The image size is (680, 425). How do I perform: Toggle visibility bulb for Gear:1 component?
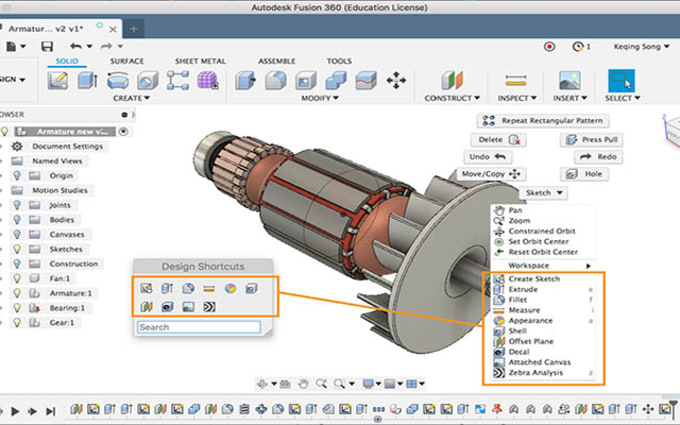pyautogui.click(x=17, y=323)
